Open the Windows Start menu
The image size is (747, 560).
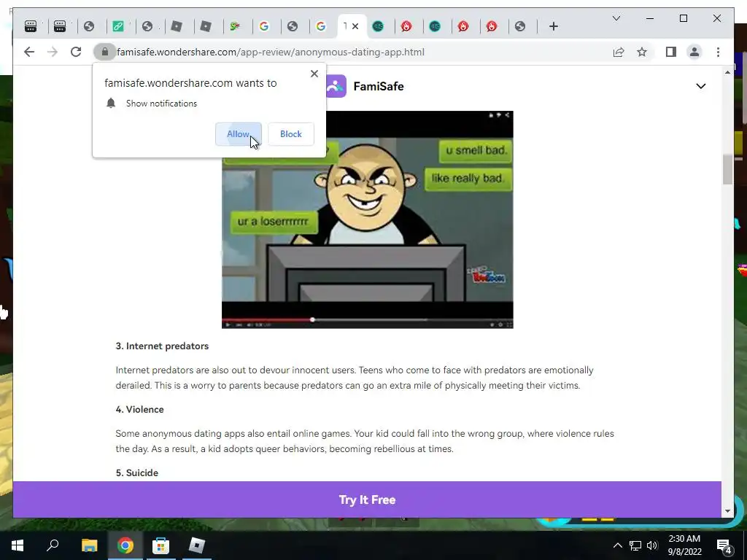point(18,545)
